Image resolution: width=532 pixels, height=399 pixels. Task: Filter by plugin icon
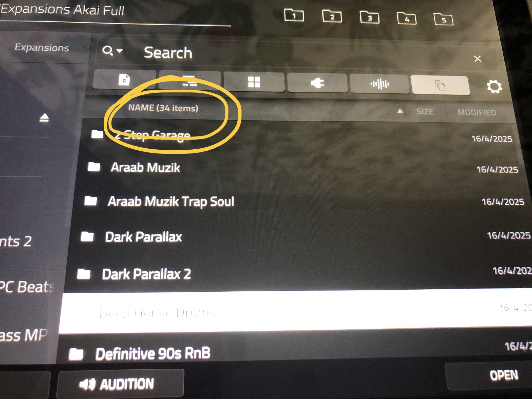[317, 83]
